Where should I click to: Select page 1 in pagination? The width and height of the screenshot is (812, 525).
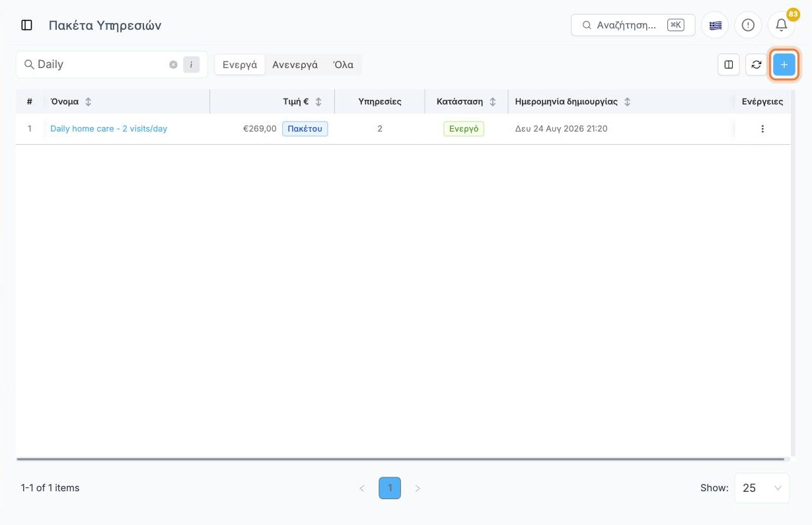point(390,489)
